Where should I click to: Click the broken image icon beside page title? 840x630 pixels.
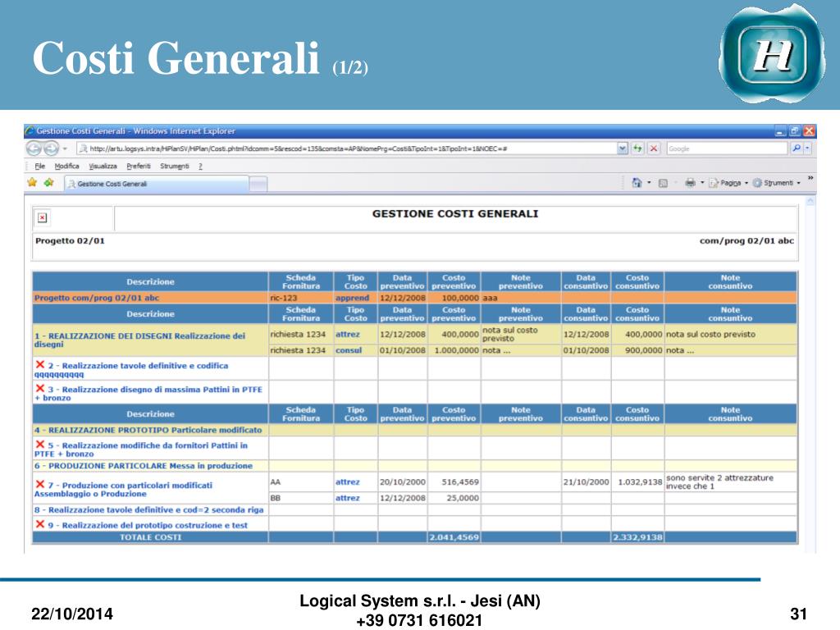(x=43, y=217)
